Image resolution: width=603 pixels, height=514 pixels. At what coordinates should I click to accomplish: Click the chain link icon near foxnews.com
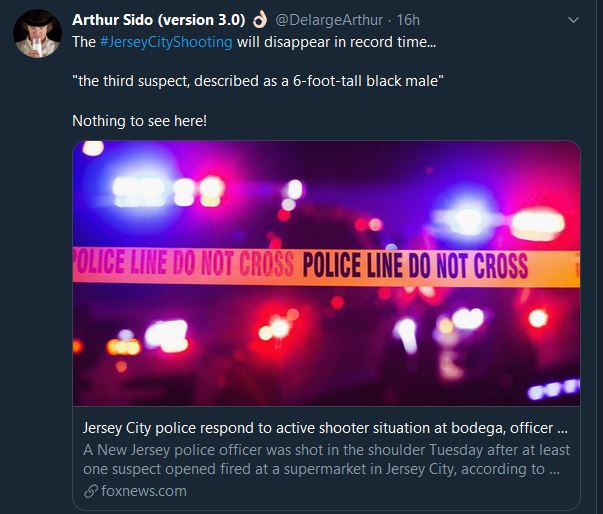tap(91, 491)
